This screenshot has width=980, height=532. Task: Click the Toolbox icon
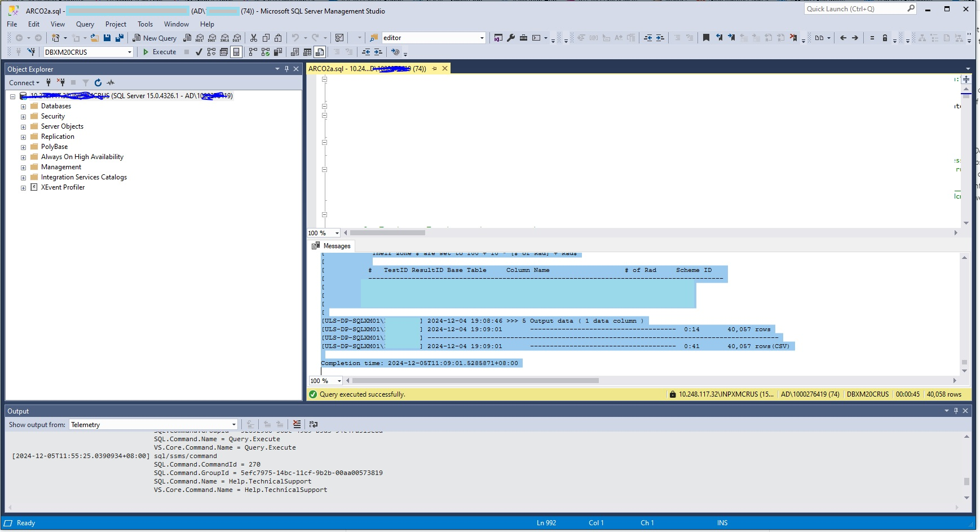tap(523, 38)
